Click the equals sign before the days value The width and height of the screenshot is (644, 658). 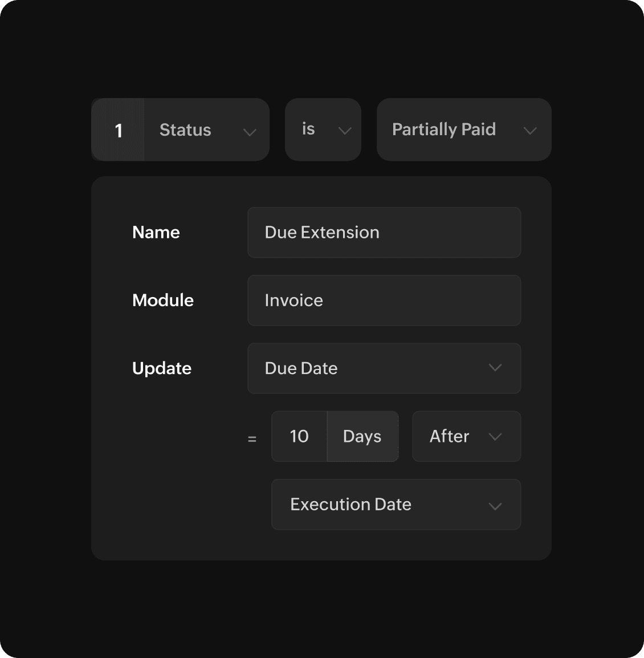[x=252, y=438]
